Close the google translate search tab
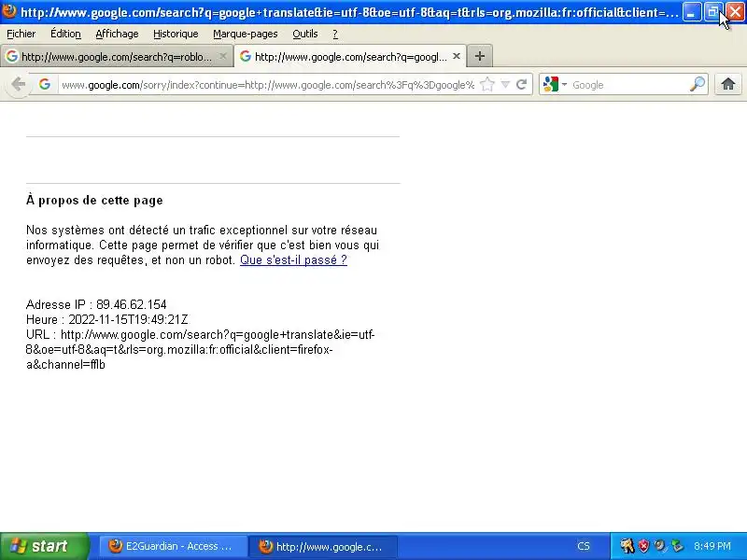The width and height of the screenshot is (747, 560). pyautogui.click(x=457, y=56)
